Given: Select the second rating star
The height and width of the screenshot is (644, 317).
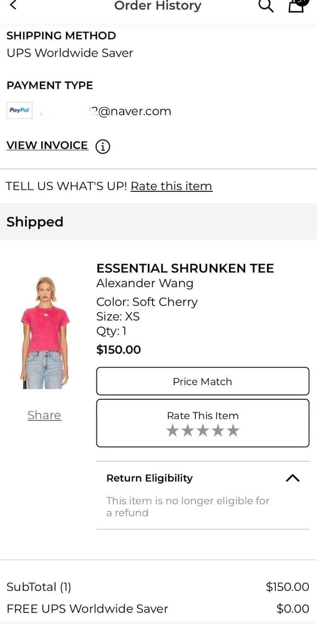Looking at the screenshot, I should (x=188, y=431).
